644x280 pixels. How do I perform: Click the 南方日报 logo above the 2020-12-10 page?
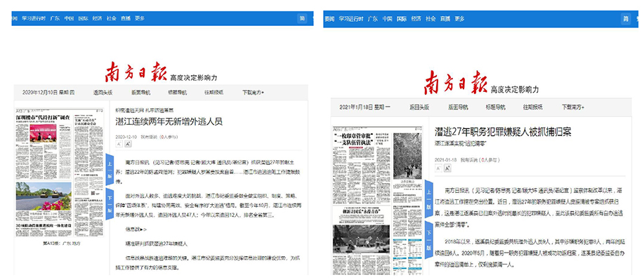pos(136,72)
